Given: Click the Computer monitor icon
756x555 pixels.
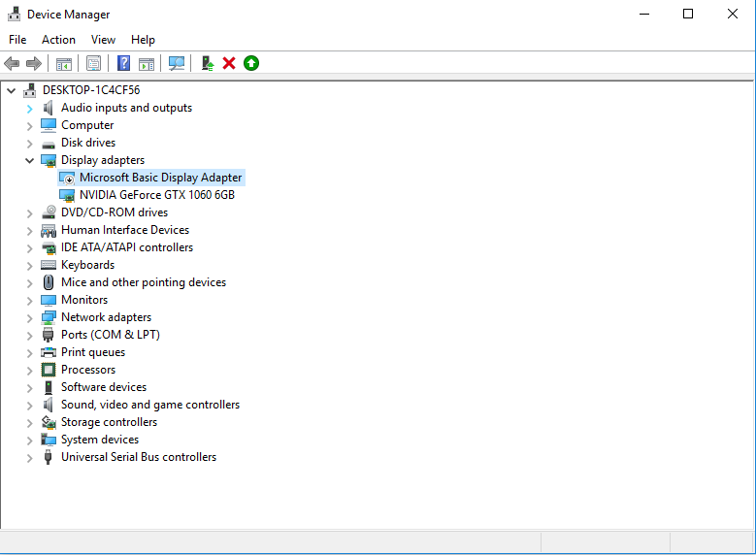Looking at the screenshot, I should 49,125.
